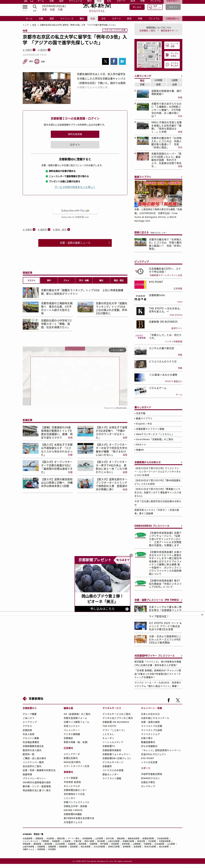205x868 pixels.
Task: Share article on Facebook
Action: 114,61
